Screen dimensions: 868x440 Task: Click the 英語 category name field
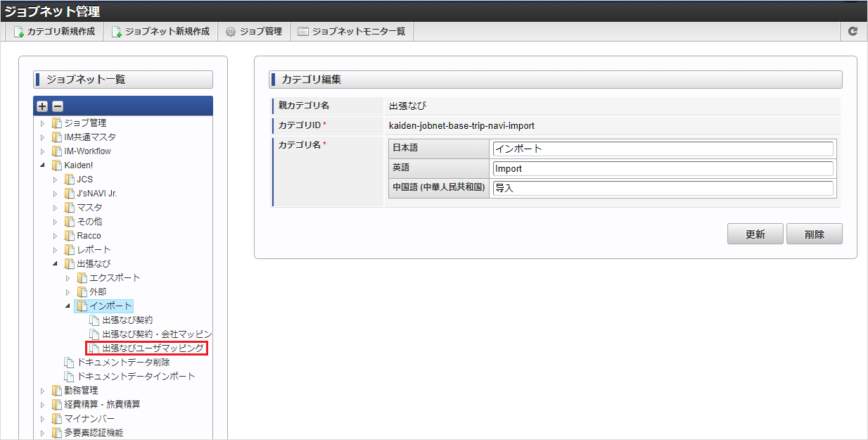click(x=663, y=168)
